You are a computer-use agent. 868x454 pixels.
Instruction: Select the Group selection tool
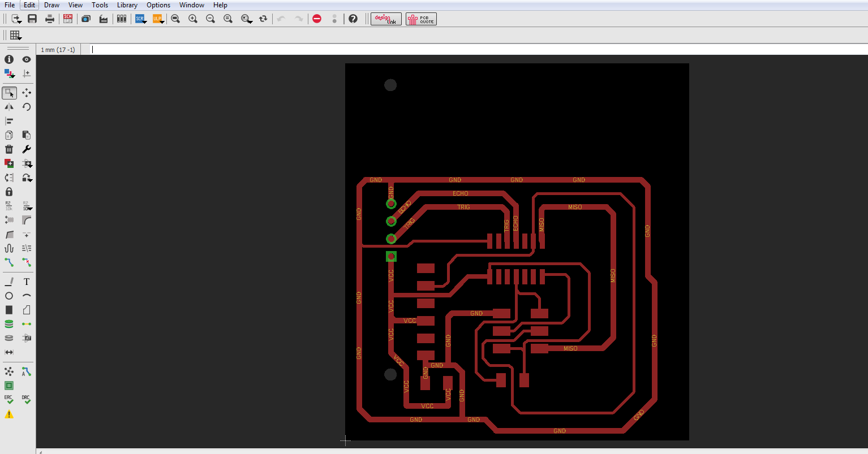coord(9,93)
